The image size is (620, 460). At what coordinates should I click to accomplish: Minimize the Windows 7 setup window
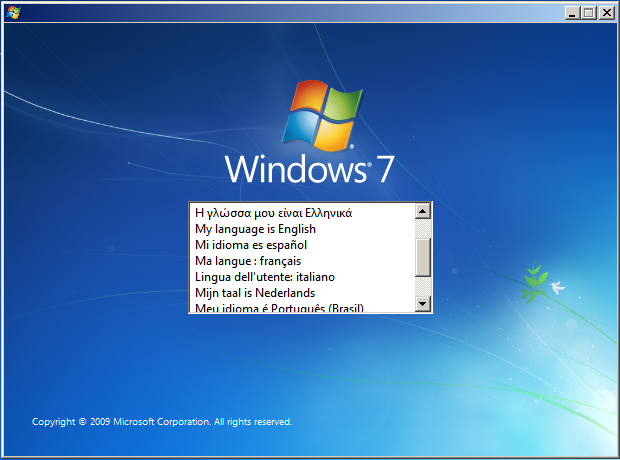click(572, 13)
